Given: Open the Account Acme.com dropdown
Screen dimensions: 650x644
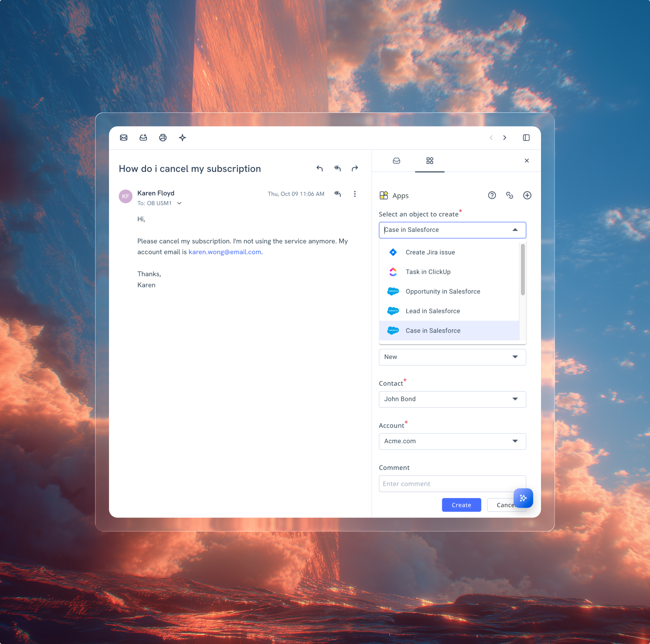Looking at the screenshot, I should tap(452, 441).
